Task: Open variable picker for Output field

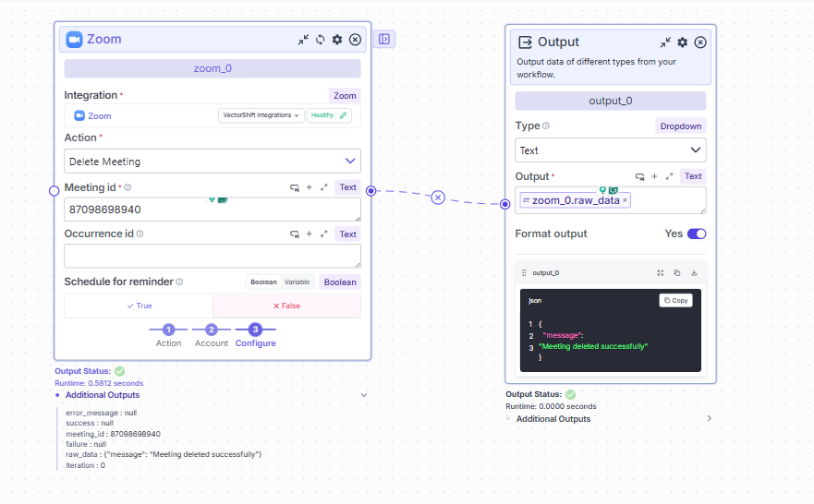Action: (639, 177)
